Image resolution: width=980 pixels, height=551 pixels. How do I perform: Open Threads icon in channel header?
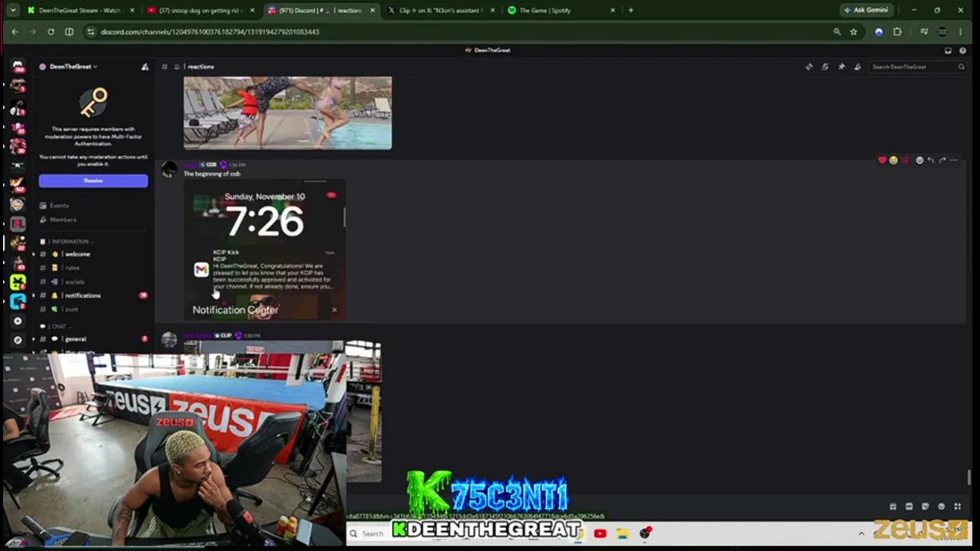(x=808, y=67)
